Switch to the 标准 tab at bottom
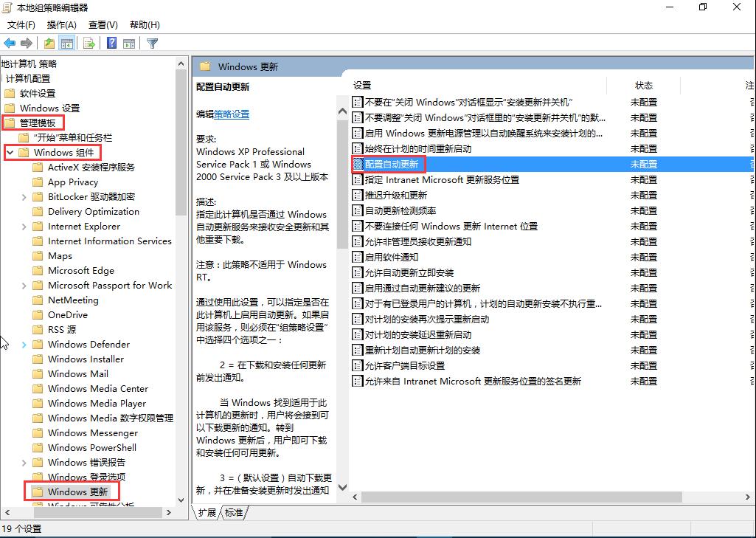 [x=233, y=512]
